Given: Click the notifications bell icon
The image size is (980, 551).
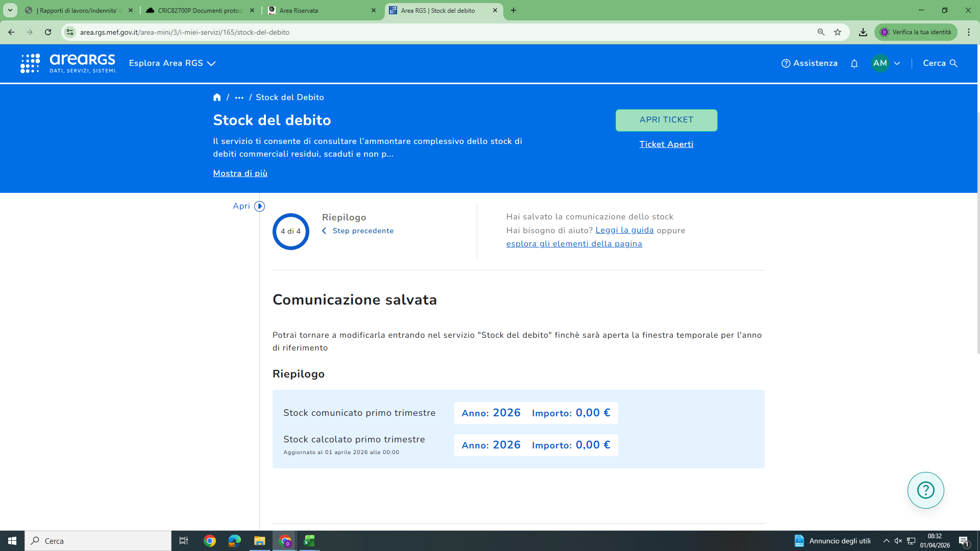Looking at the screenshot, I should coord(854,63).
